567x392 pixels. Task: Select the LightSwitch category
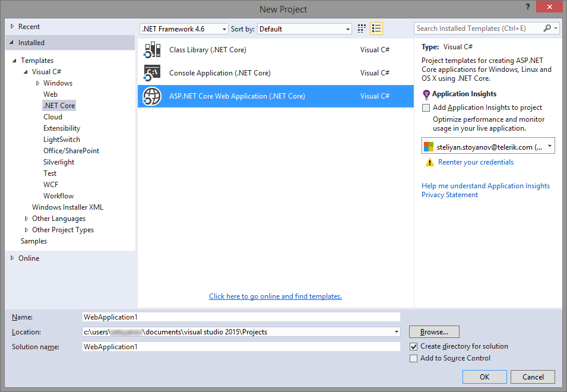[62, 140]
